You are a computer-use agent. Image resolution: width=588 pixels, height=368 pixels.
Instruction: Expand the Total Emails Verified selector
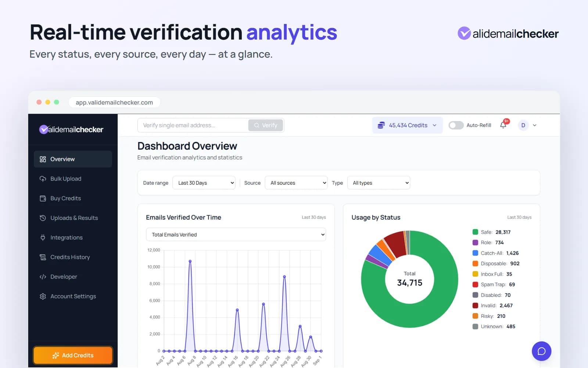[x=236, y=234]
